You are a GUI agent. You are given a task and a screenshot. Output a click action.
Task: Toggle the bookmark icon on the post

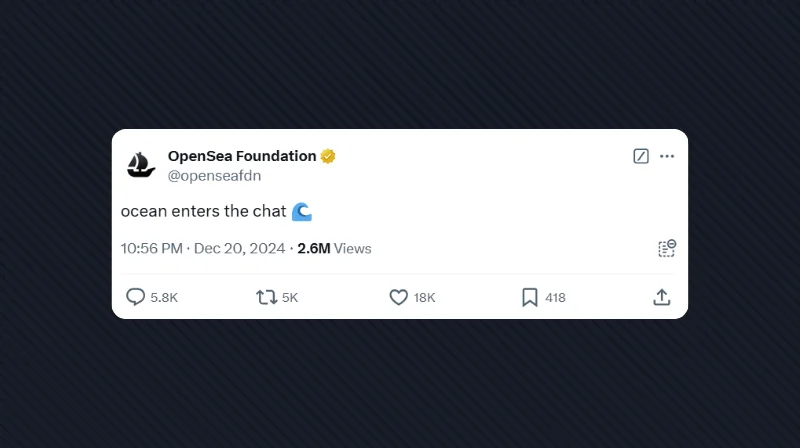pos(530,297)
